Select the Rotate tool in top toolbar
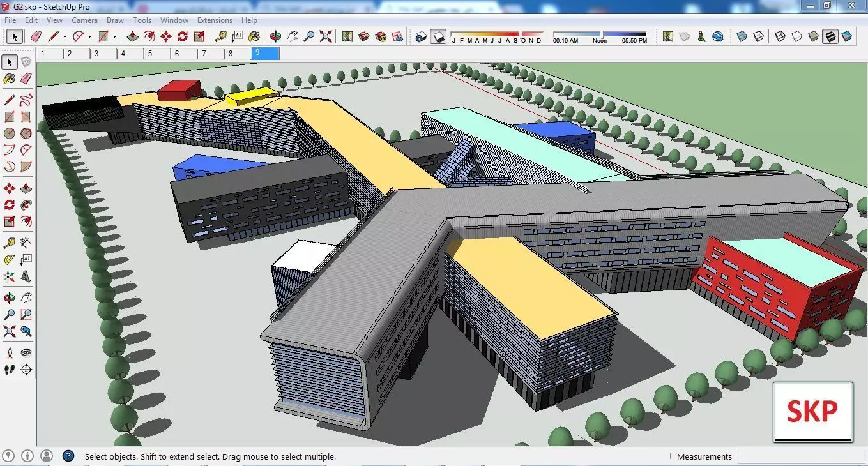 183,36
